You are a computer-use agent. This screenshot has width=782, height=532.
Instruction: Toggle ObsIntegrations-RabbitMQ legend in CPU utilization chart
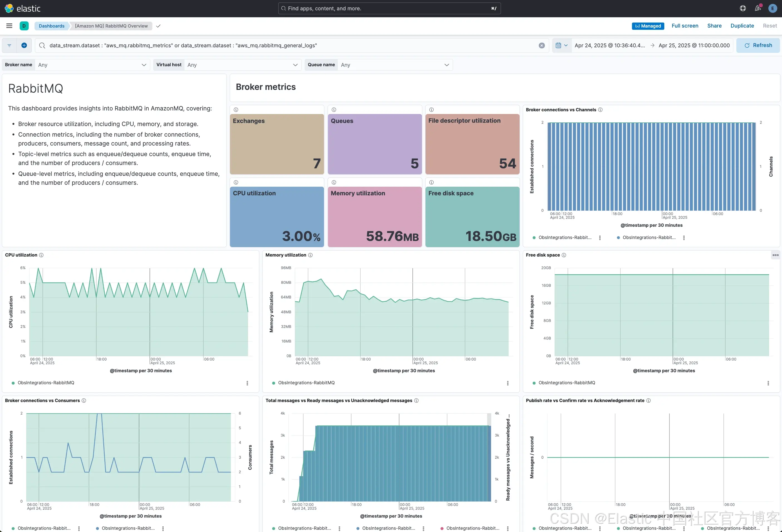[46, 383]
